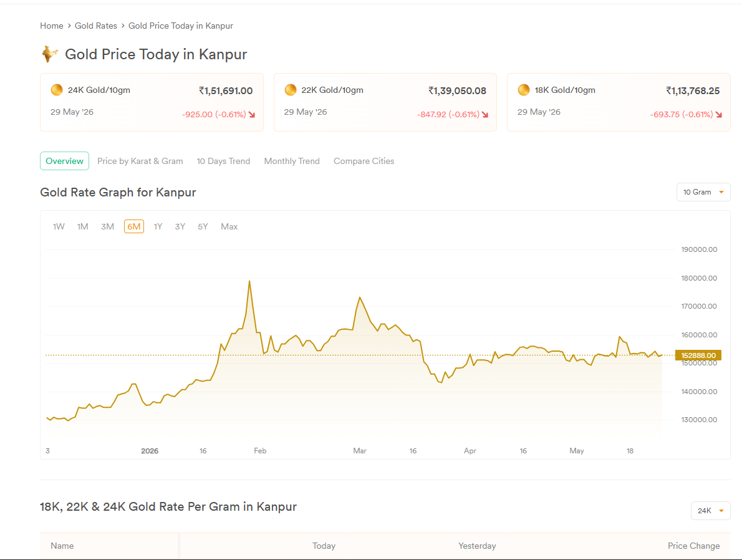Select the 1W time range

coord(59,227)
